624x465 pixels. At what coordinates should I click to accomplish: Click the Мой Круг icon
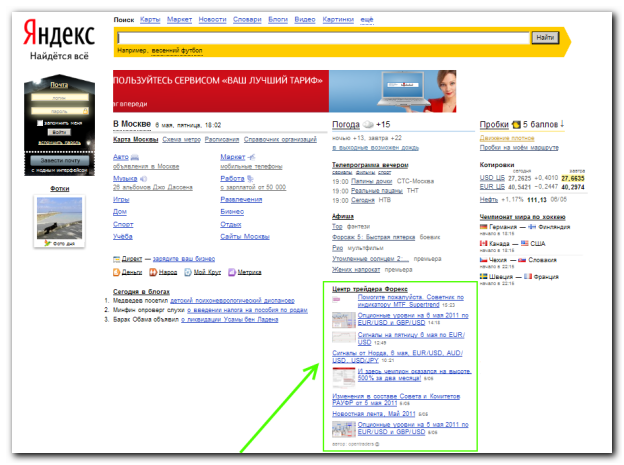click(188, 272)
